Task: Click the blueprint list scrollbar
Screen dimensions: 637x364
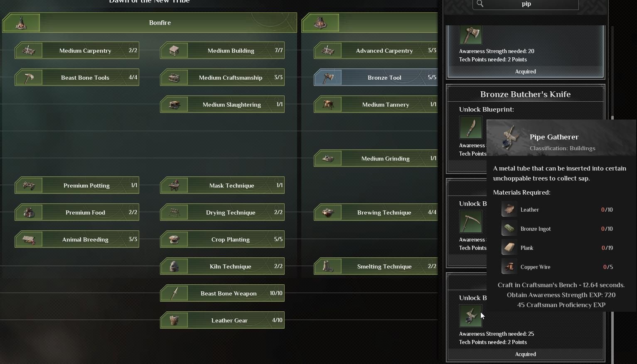Action: pyautogui.click(x=612, y=208)
